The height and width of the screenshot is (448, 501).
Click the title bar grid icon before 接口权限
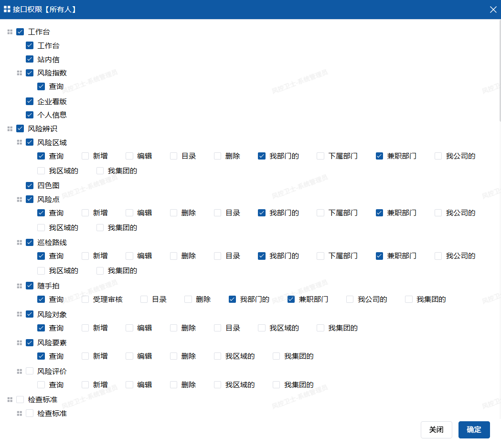(7, 9)
